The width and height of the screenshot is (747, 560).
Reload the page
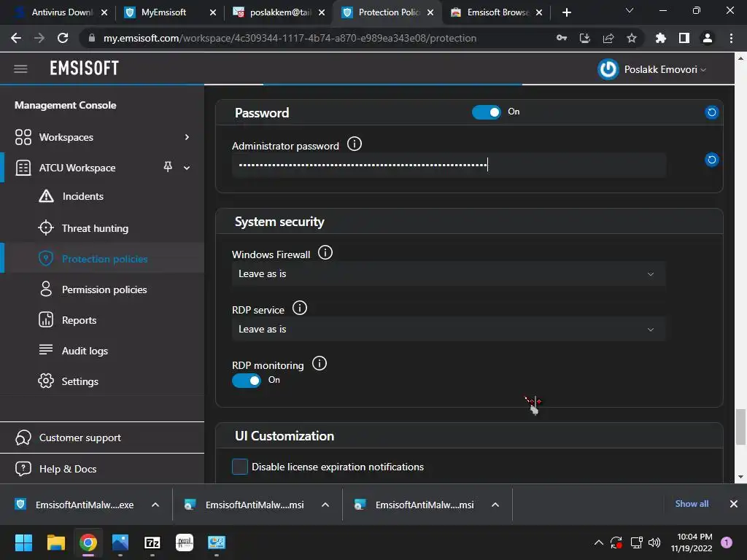click(63, 38)
